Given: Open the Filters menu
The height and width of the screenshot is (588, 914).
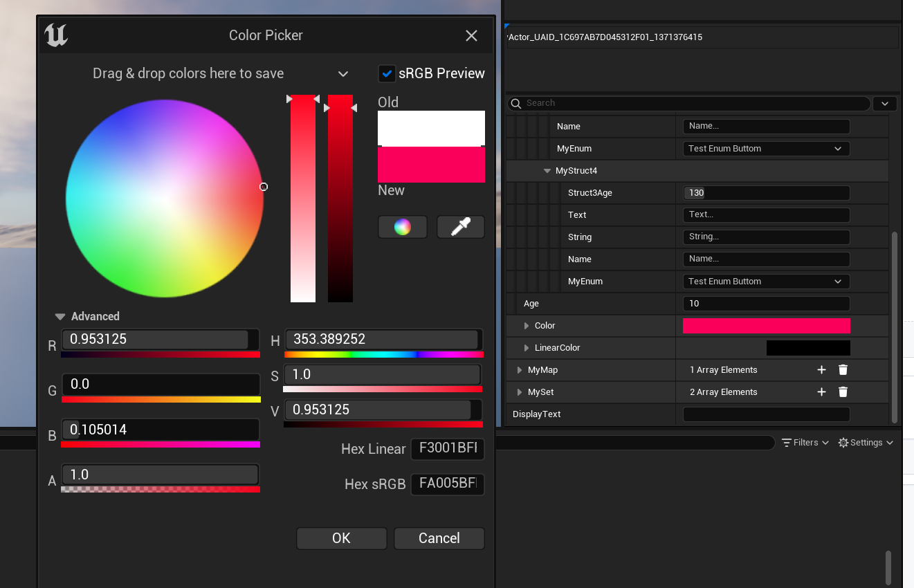Looking at the screenshot, I should (805, 443).
